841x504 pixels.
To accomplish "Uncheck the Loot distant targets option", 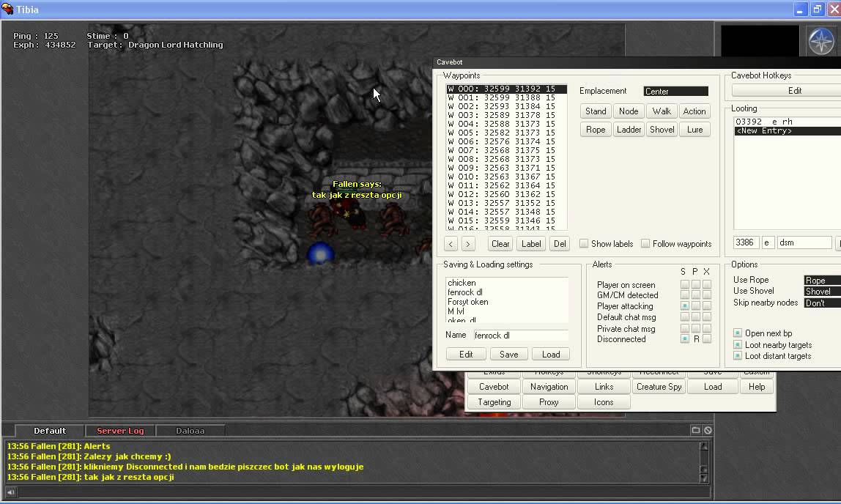I will [738, 356].
